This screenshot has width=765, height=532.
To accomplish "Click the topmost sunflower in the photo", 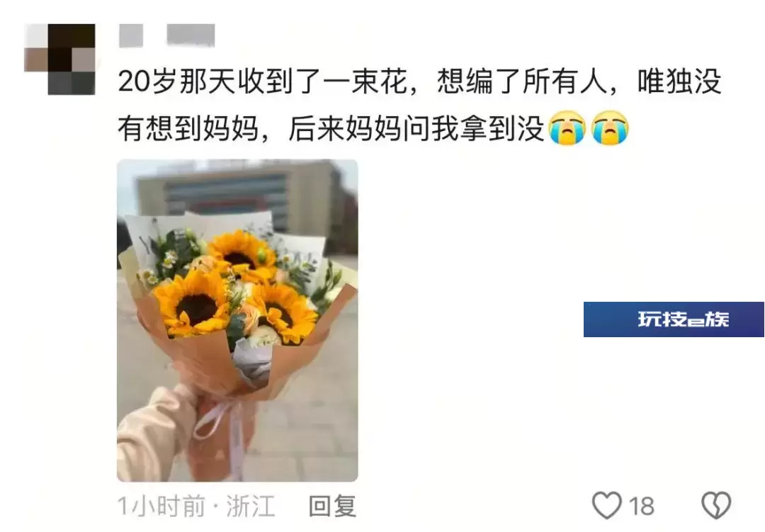I will [x=241, y=252].
